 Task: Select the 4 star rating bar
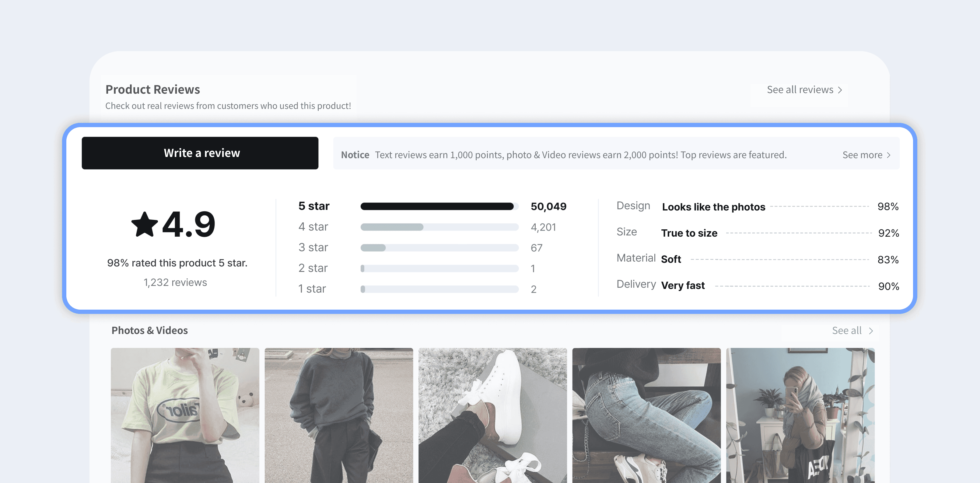tap(439, 227)
